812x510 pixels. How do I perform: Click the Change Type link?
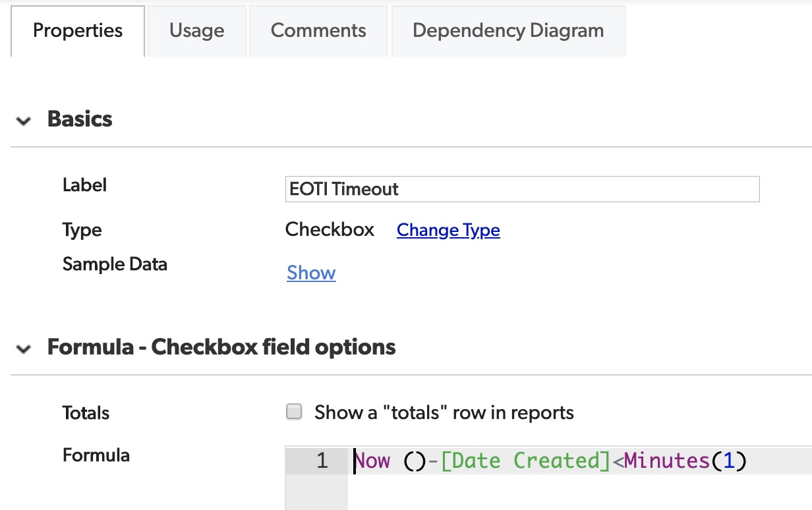[x=448, y=230]
